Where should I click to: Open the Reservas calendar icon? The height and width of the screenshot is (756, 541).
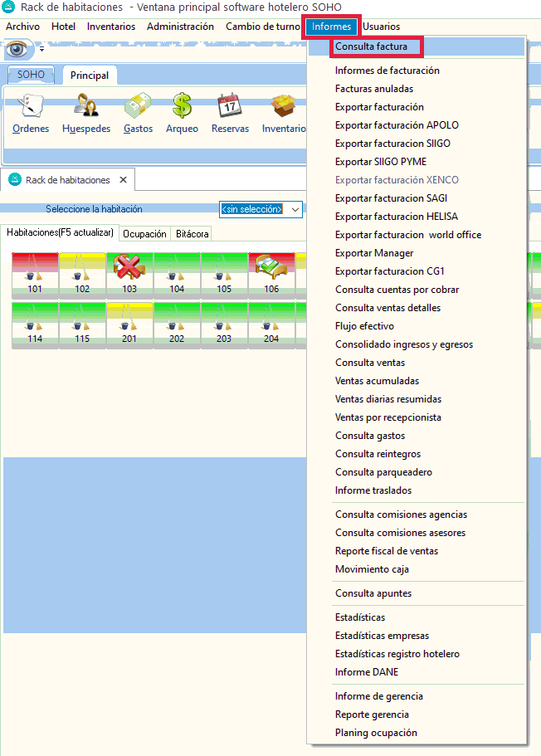[x=230, y=114]
